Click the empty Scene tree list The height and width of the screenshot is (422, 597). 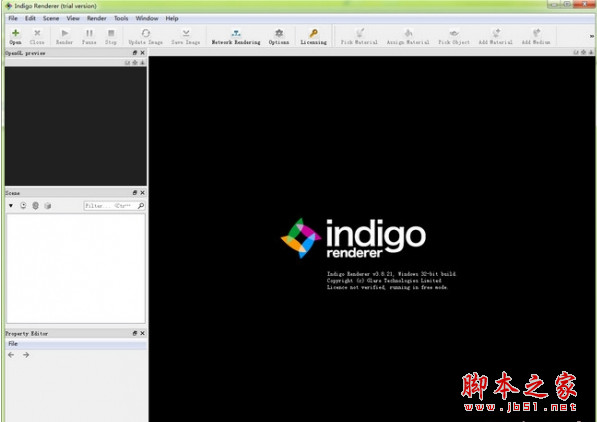(x=76, y=268)
